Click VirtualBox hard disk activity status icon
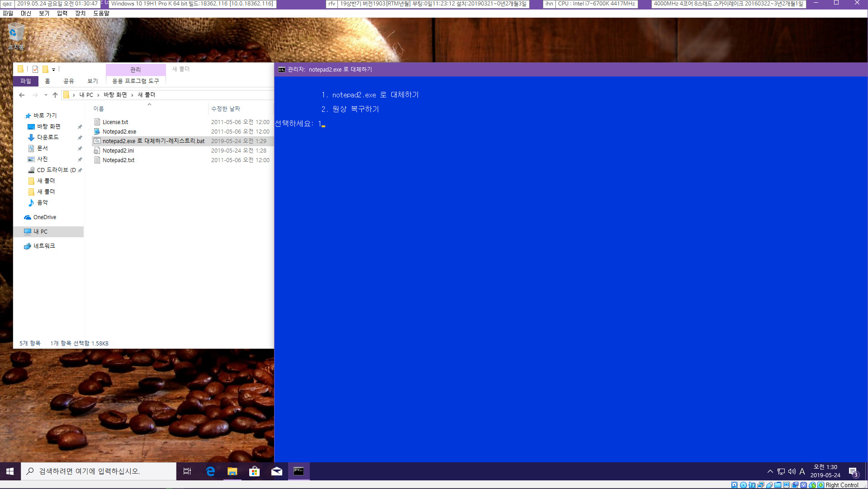 735,485
